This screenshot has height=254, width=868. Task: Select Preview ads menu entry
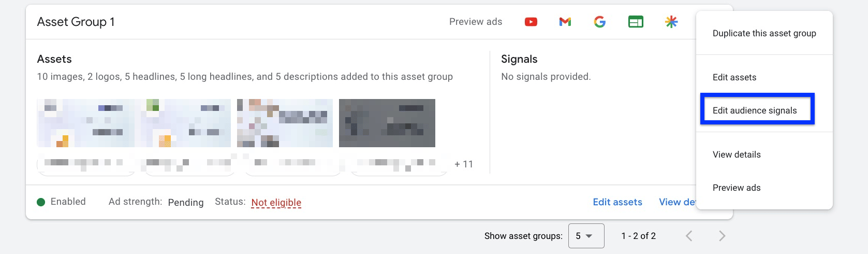[737, 188]
